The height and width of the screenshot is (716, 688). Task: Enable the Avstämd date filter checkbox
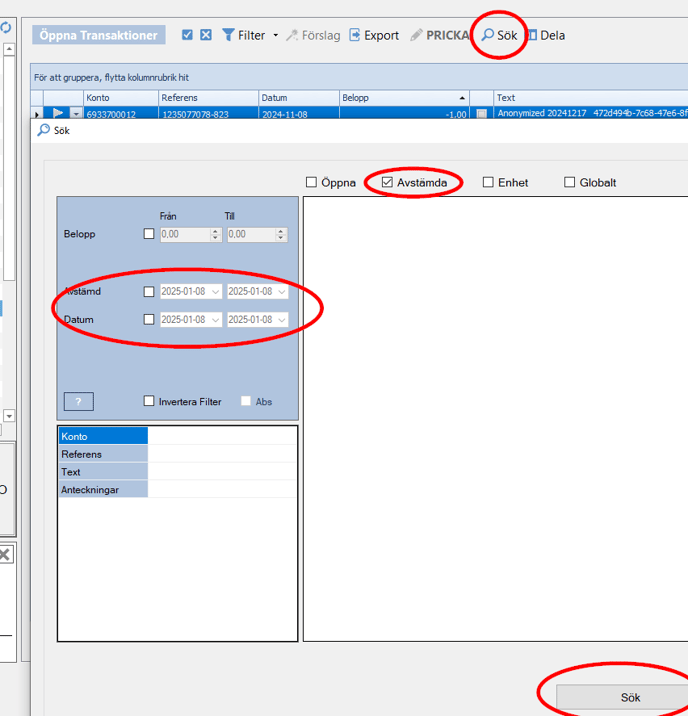[149, 291]
